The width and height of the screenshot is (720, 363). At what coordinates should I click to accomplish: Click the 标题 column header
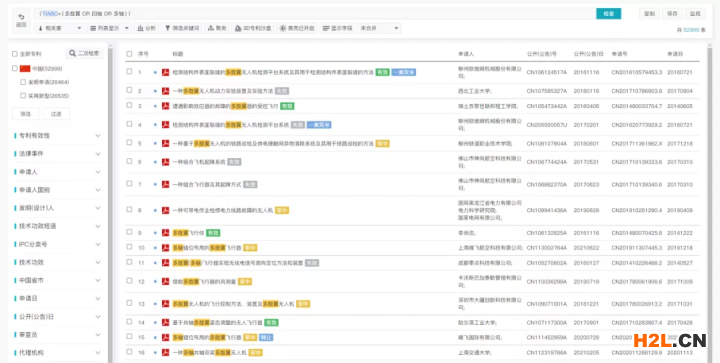(x=178, y=54)
